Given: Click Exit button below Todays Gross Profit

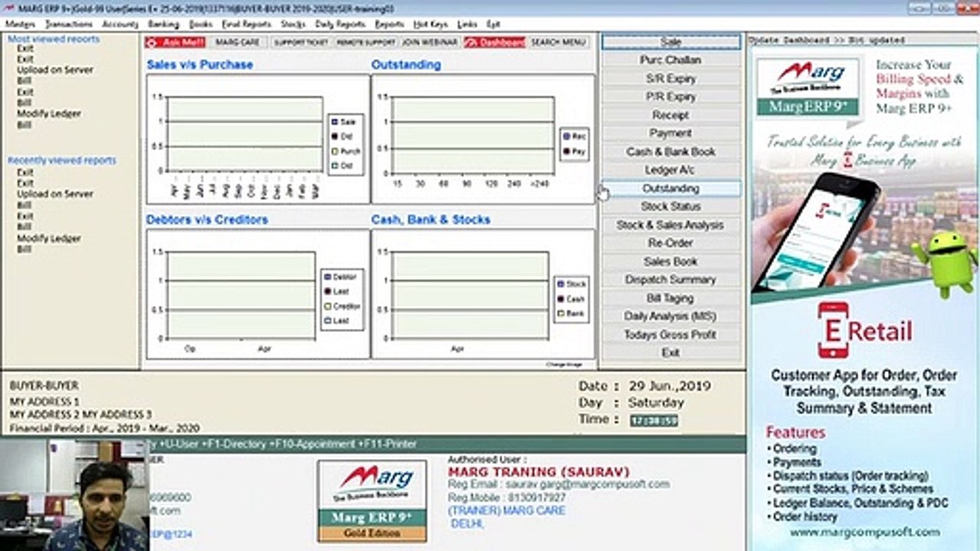Looking at the screenshot, I should tap(671, 353).
